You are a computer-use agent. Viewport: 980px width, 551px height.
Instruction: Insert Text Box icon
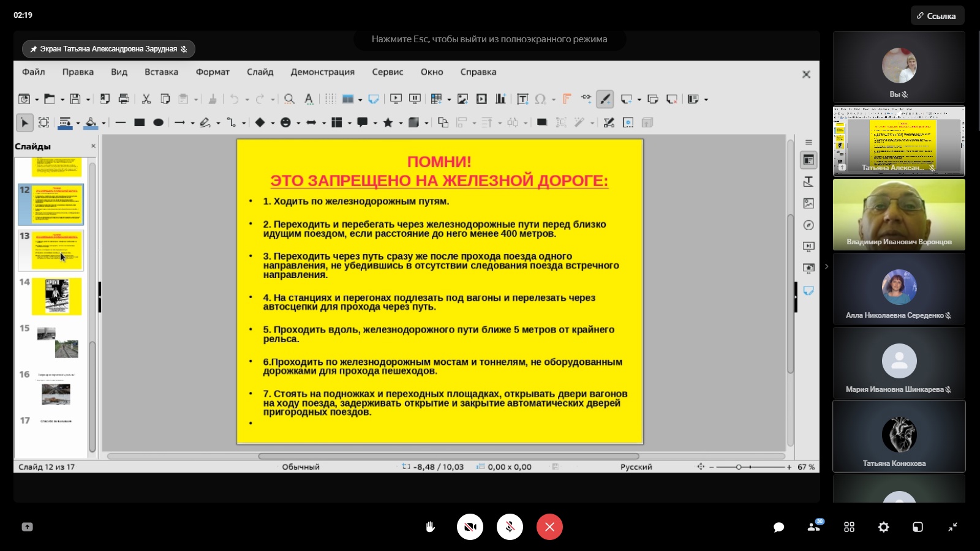coord(522,99)
